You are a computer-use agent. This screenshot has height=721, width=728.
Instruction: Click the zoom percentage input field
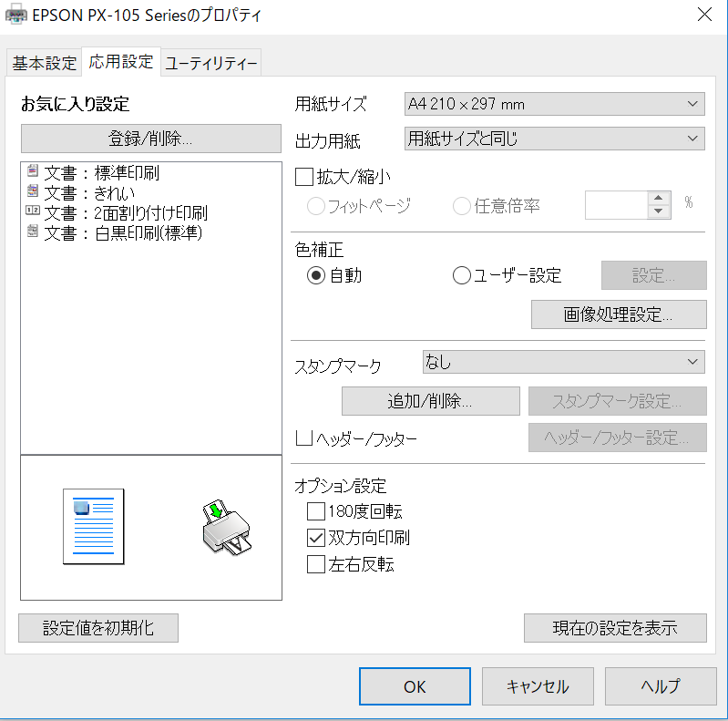click(x=617, y=205)
